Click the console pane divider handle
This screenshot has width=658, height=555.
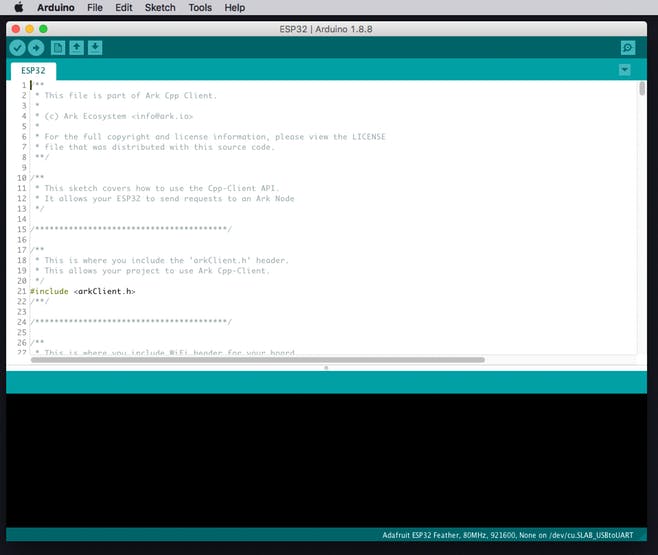326,368
